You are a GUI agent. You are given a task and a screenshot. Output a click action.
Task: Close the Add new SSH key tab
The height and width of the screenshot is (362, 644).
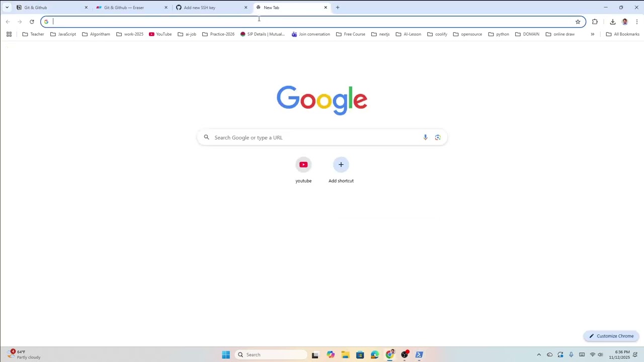point(246,8)
